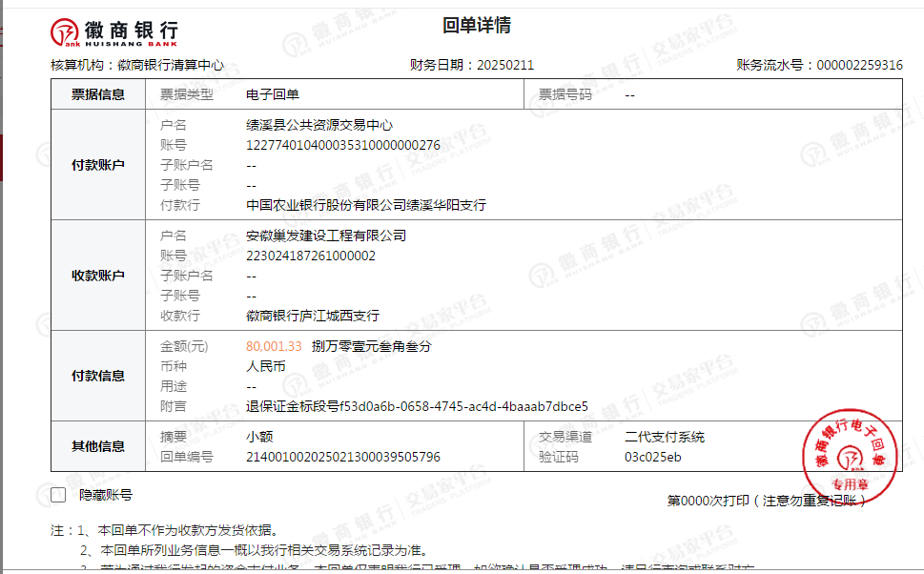
Task: Click the payer bank 中国农业银行 绩溪华阳支行
Action: click(x=365, y=205)
